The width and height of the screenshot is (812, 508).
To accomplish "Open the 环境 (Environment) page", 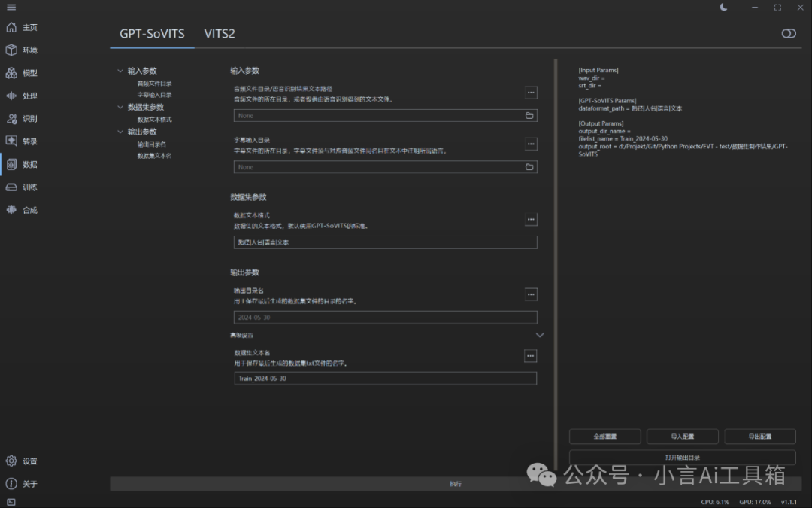I will (22, 50).
